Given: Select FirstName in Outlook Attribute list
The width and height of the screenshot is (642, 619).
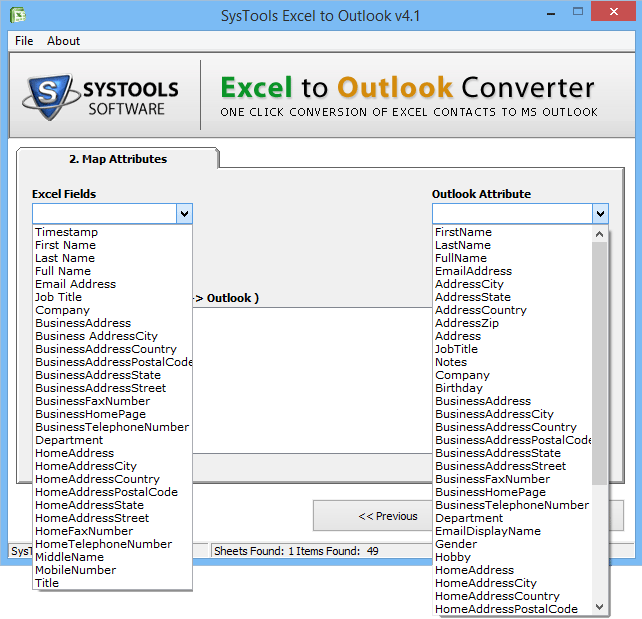Looking at the screenshot, I should point(513,232).
